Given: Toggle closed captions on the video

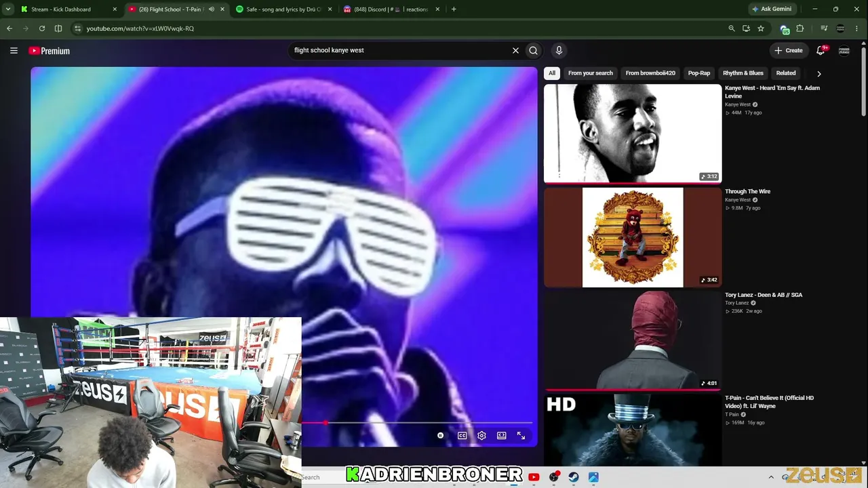Looking at the screenshot, I should (462, 436).
